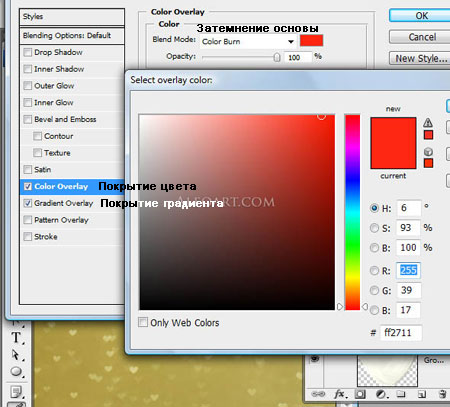
Task: Click the H value field
Action: coord(408,208)
